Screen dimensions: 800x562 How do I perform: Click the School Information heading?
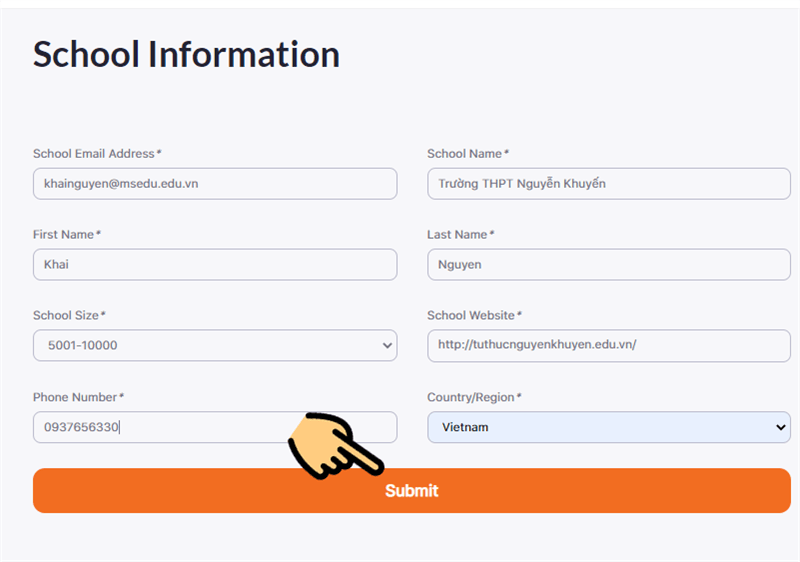click(x=186, y=54)
